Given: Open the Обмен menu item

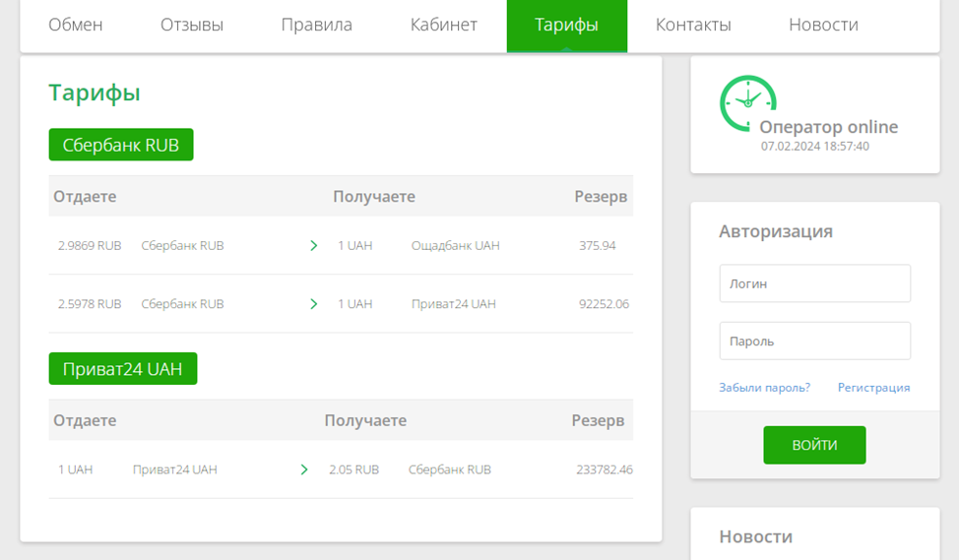Looking at the screenshot, I should pos(76,25).
